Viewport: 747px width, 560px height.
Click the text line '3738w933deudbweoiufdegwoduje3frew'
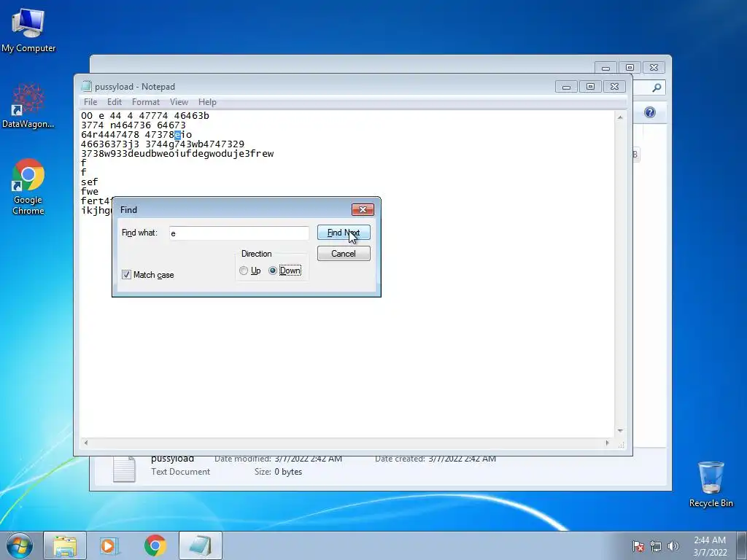[177, 153]
